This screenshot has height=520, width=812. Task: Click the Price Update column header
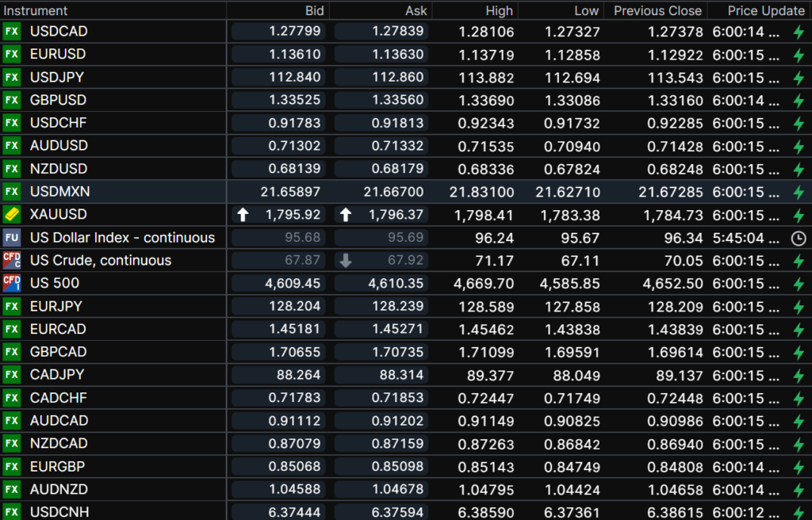[x=765, y=11]
